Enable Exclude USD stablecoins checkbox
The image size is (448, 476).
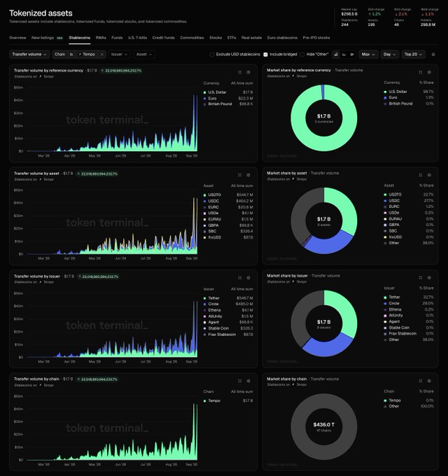coord(212,55)
